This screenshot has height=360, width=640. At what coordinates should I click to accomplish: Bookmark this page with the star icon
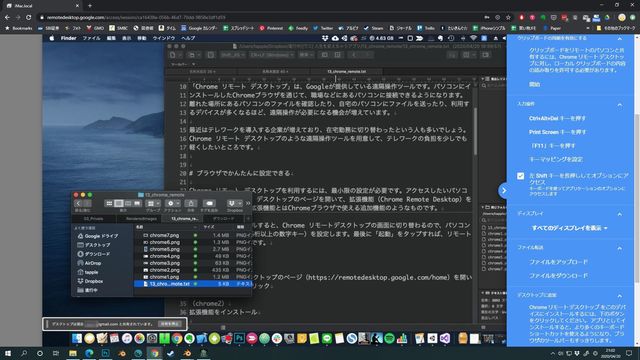(508, 18)
